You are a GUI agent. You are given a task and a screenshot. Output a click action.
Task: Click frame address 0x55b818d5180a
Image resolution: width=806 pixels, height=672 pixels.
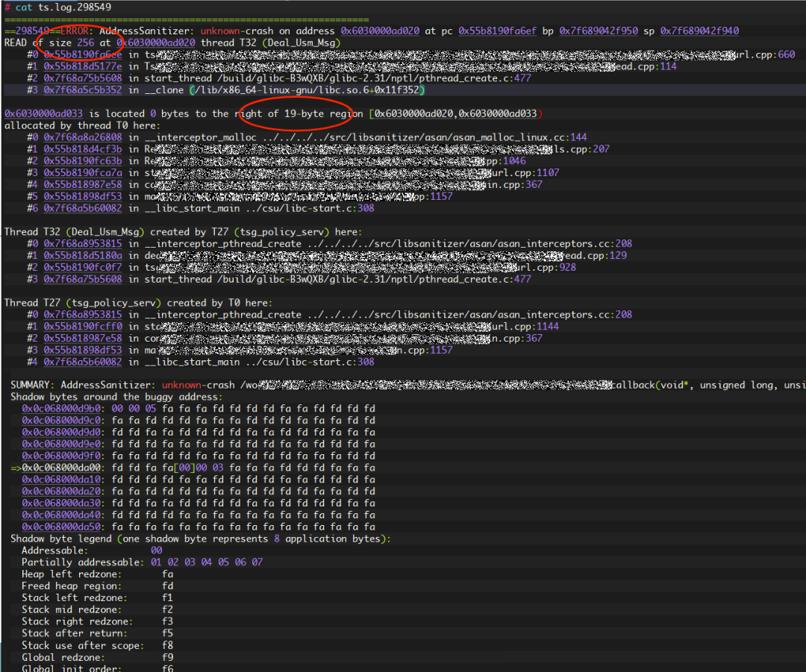click(83, 255)
